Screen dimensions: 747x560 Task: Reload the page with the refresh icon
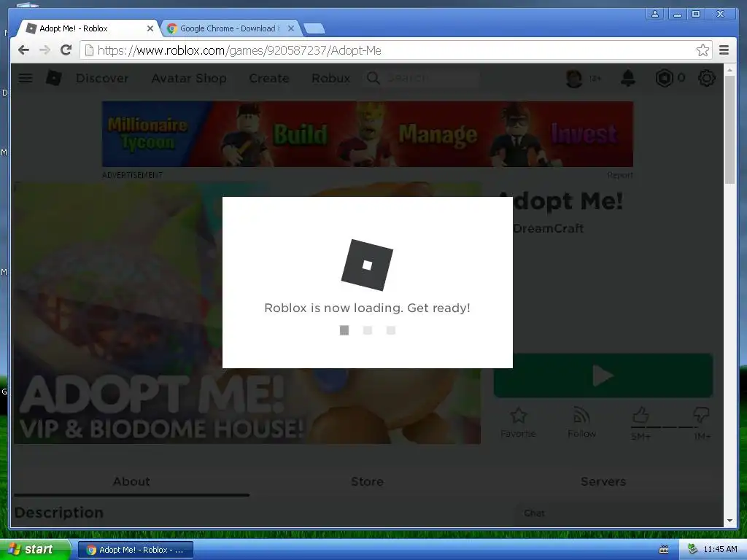coord(66,50)
